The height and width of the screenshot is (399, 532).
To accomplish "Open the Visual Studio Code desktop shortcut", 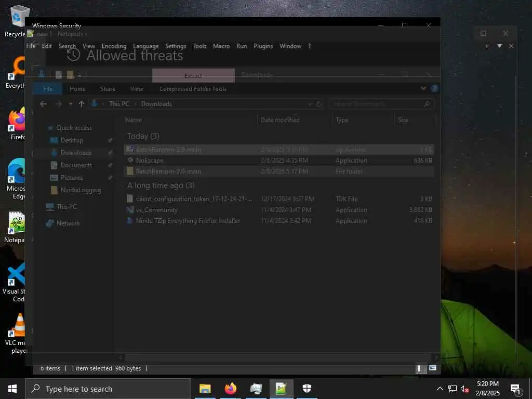I will (x=15, y=282).
